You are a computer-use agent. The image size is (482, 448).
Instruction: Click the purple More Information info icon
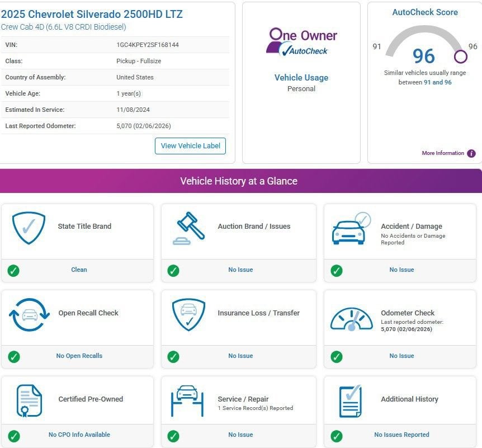[471, 153]
